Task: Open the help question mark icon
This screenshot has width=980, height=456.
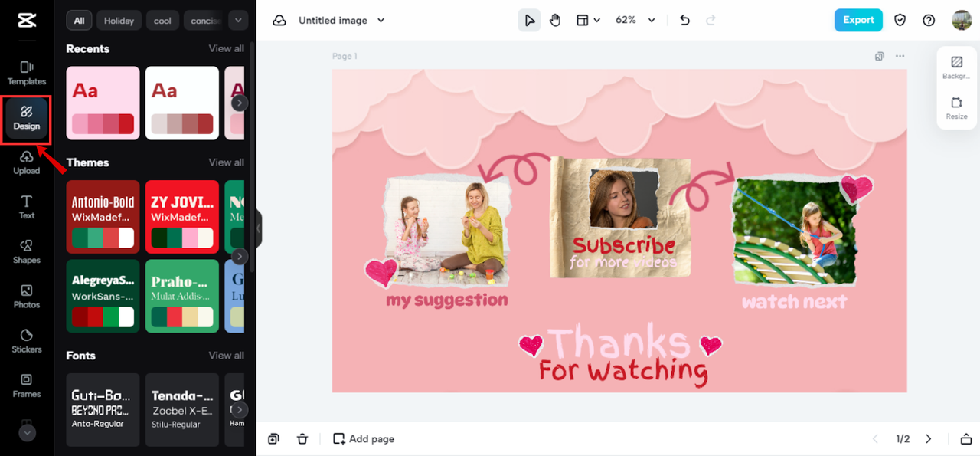Action: [x=929, y=21]
